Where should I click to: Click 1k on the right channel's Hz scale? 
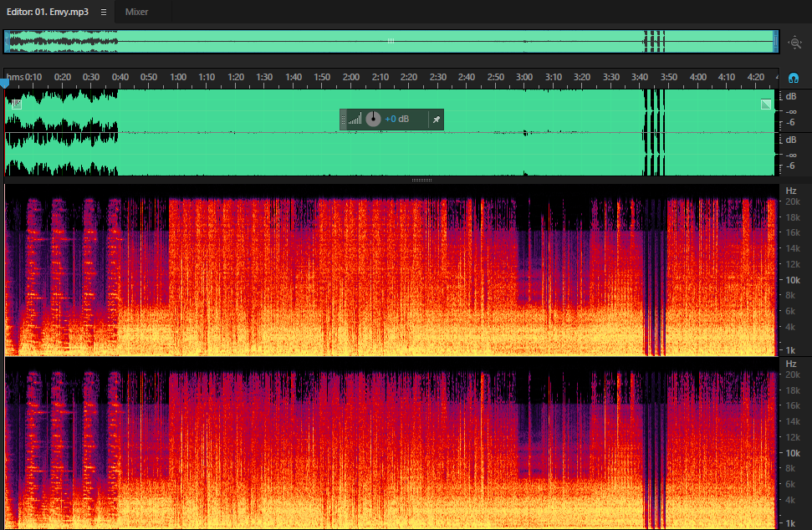[x=790, y=523]
